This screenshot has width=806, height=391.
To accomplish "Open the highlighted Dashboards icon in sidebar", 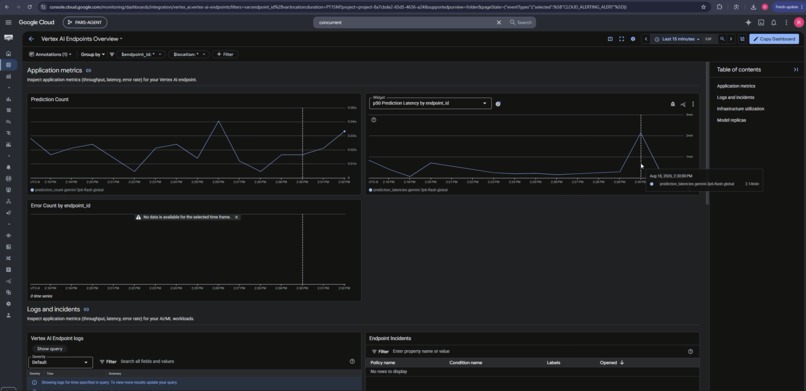I will (8, 65).
